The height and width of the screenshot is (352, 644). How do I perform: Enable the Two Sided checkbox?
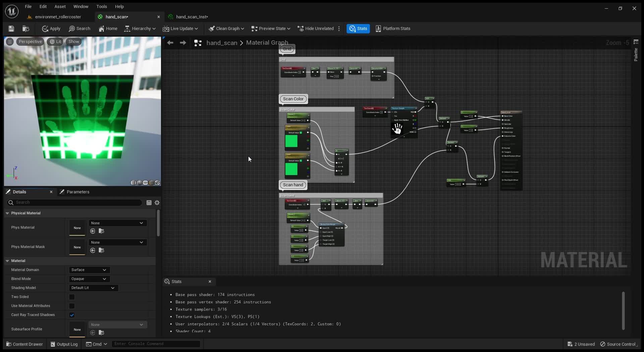(72, 297)
